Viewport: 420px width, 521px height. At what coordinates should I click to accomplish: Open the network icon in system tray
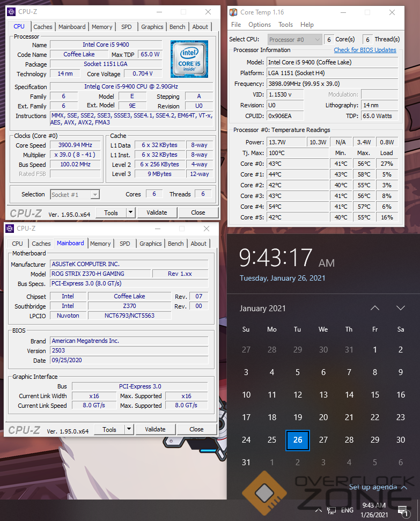331,510
